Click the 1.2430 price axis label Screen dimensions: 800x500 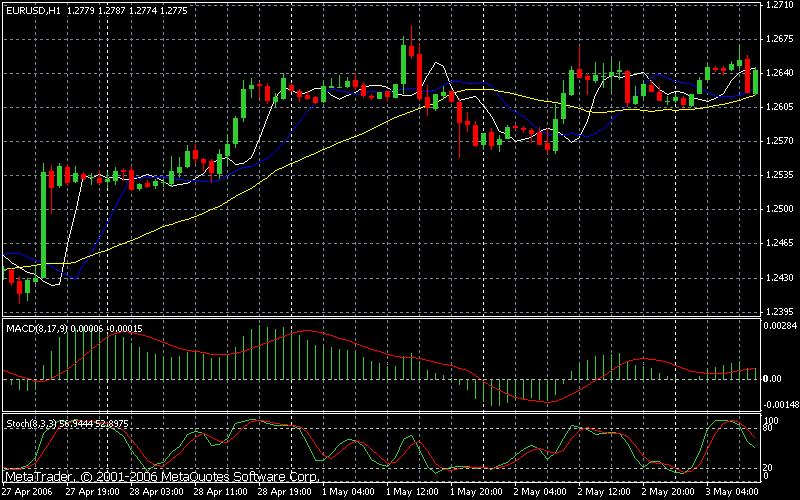coord(779,278)
